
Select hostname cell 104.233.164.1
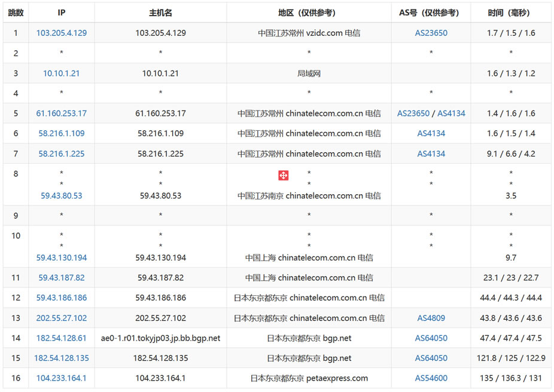160,378
